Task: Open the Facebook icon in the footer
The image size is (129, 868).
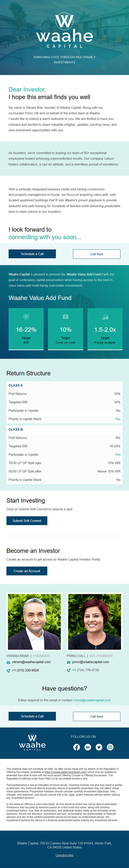Action: (76, 747)
